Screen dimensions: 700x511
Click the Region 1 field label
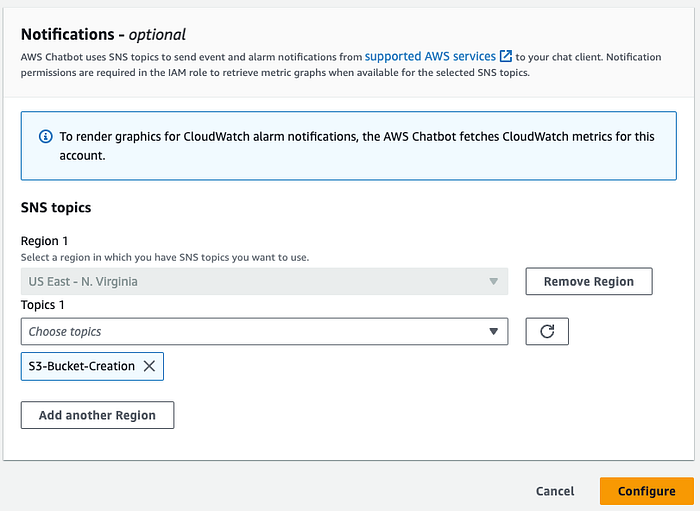[44, 241]
